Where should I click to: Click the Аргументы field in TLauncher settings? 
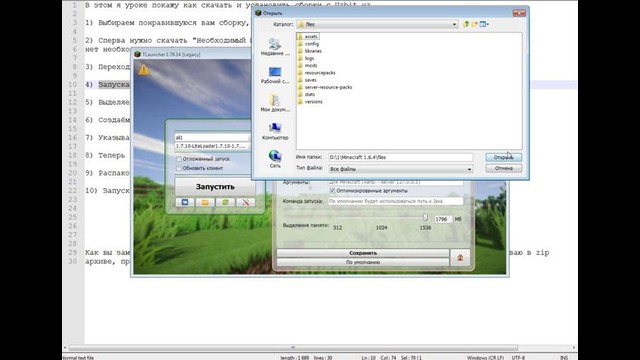[396, 182]
